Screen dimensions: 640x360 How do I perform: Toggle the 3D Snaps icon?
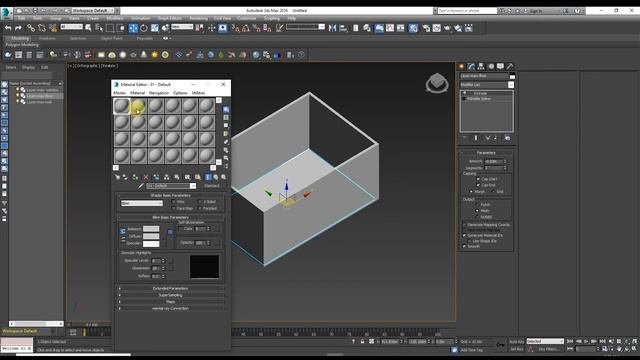[x=236, y=28]
